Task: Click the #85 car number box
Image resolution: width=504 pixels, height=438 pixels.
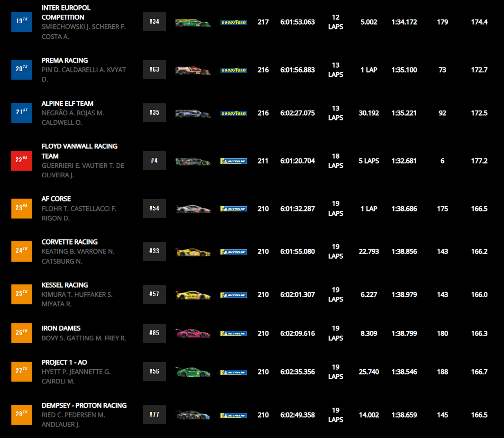Action: pos(155,333)
